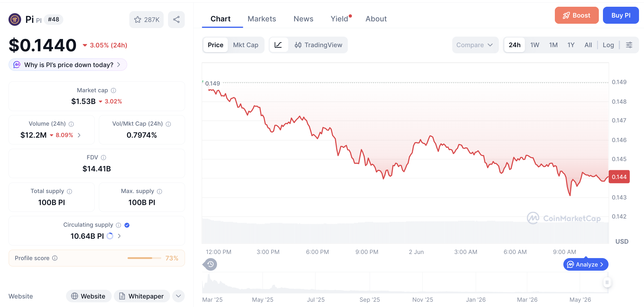
Task: Open the Yield tab
Action: 340,19
